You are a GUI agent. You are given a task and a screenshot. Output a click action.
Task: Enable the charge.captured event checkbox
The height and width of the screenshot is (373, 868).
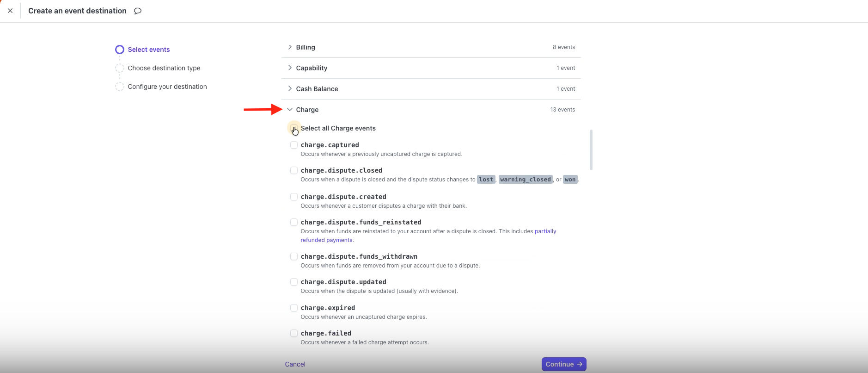coord(294,145)
